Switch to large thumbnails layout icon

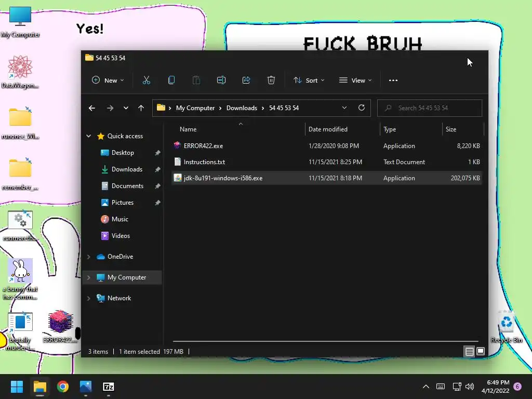click(x=481, y=352)
